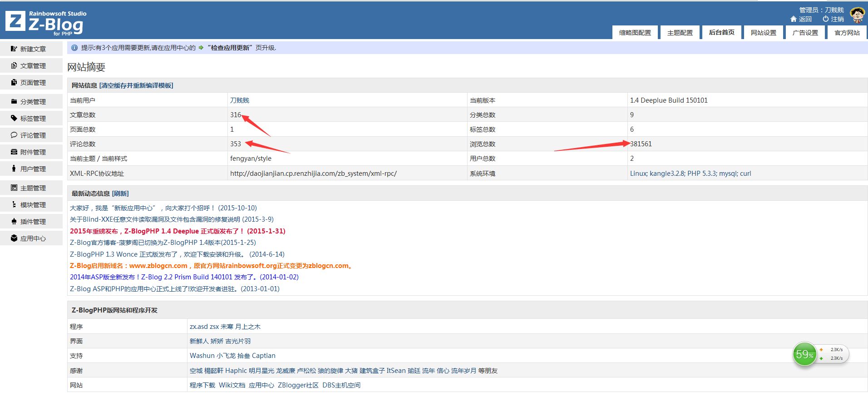Click the plugin management icon
The width and height of the screenshot is (868, 397).
(14, 221)
